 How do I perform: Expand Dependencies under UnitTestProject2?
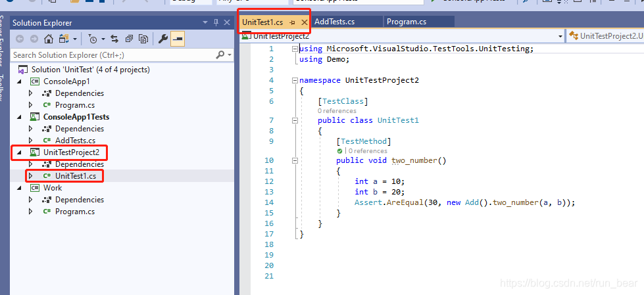(x=30, y=164)
